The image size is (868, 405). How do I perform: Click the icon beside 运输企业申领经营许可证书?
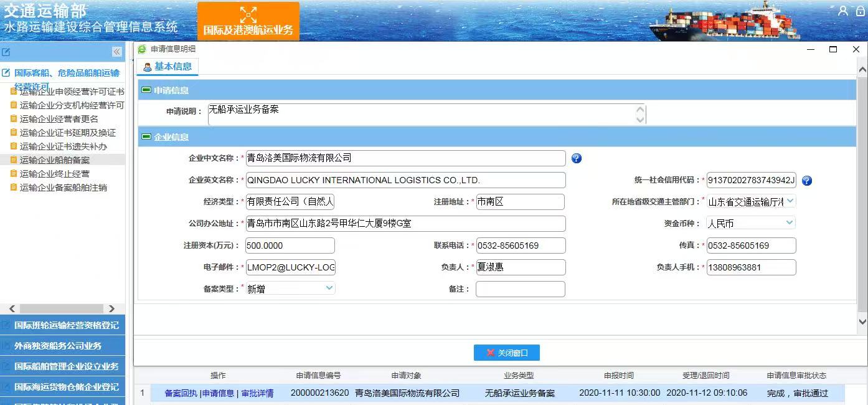pos(14,91)
